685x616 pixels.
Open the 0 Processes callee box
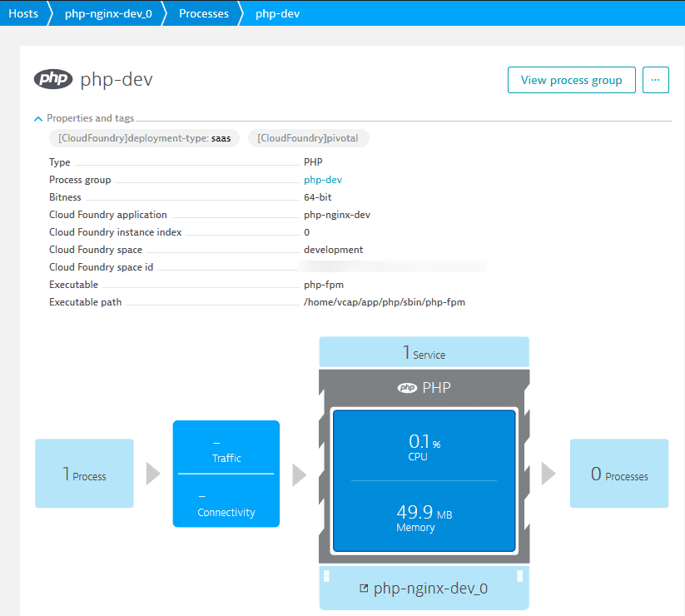pos(619,473)
